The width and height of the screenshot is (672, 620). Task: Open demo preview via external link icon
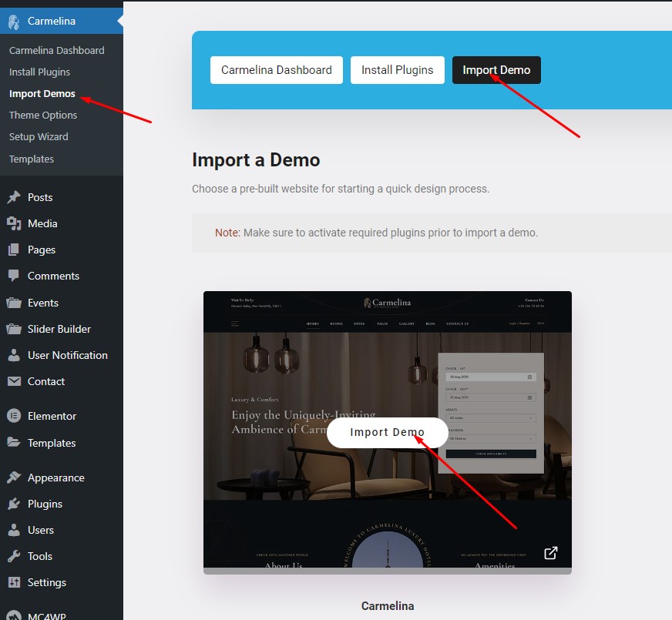tap(551, 553)
